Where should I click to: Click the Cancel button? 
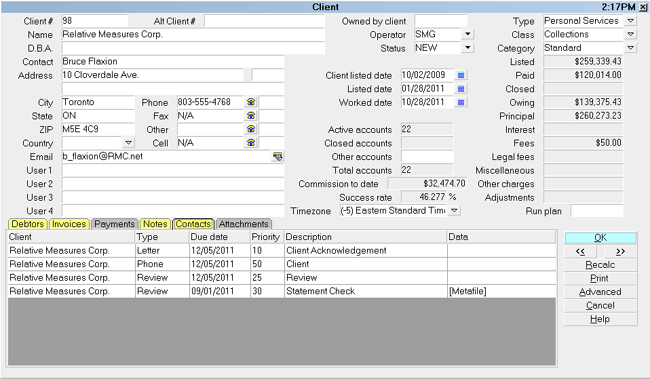coord(600,306)
